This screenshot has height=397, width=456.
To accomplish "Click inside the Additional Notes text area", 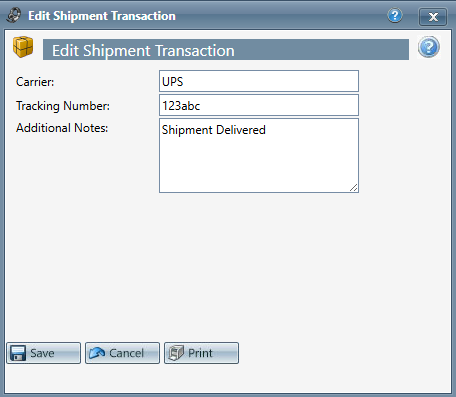I will point(259,156).
